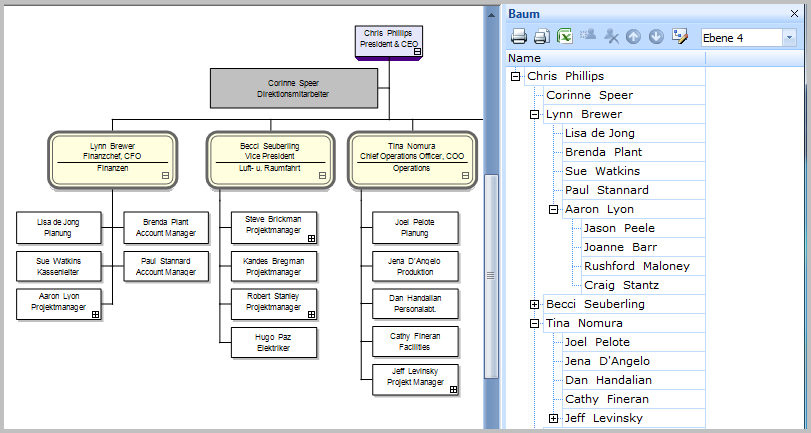Viewport: 811px width, 433px height.
Task: Collapse the Lynn Brewer tree node
Action: [535, 115]
